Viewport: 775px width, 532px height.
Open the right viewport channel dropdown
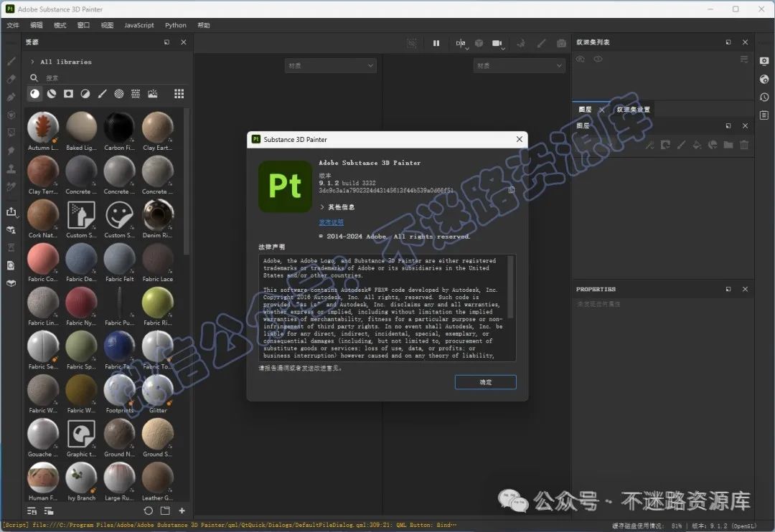519,66
